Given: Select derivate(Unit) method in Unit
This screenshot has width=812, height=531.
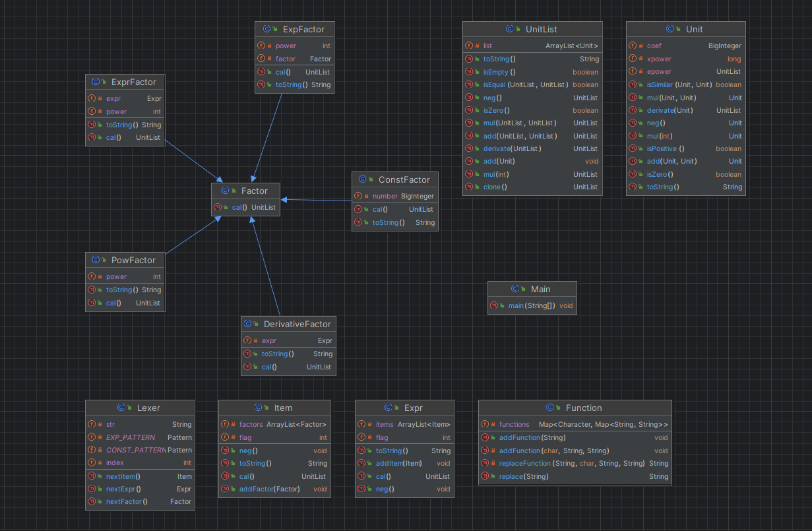Looking at the screenshot, I should click(686, 110).
